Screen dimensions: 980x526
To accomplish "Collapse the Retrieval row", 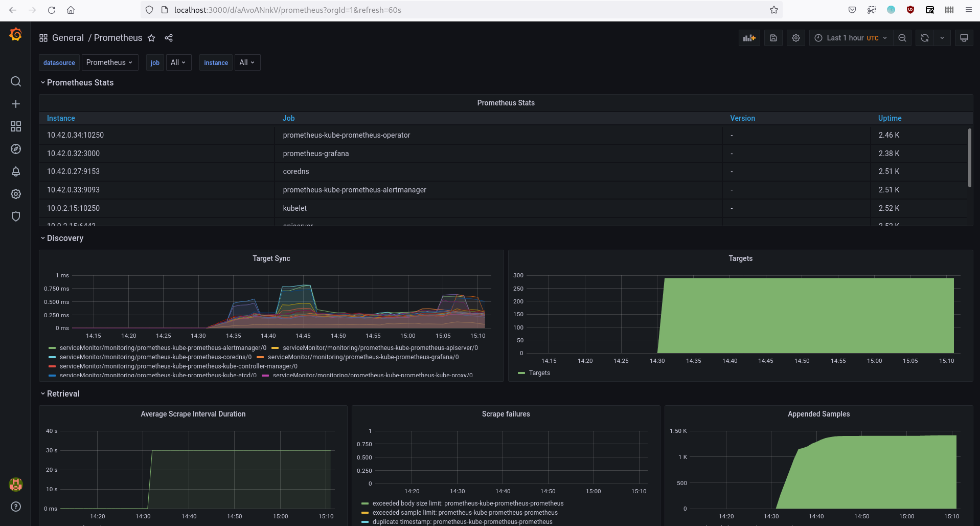I will [60, 393].
